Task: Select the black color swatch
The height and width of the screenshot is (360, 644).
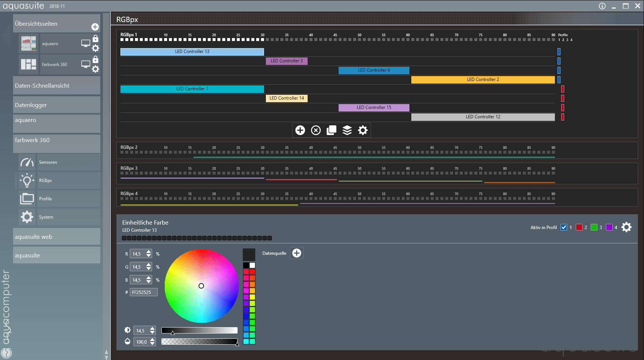Action: tap(246, 265)
